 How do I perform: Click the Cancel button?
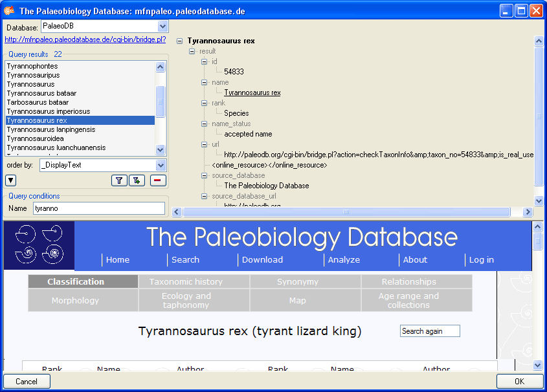tap(27, 381)
